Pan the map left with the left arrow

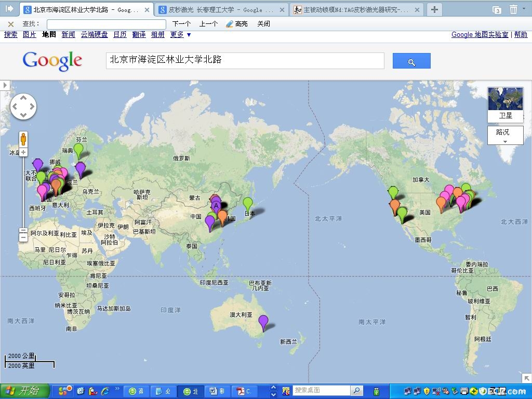[x=15, y=107]
